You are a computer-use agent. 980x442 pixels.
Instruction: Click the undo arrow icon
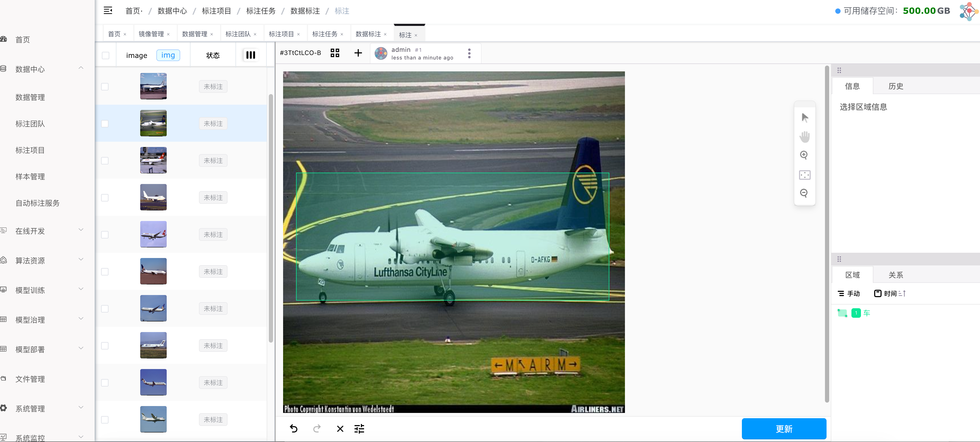pos(293,429)
